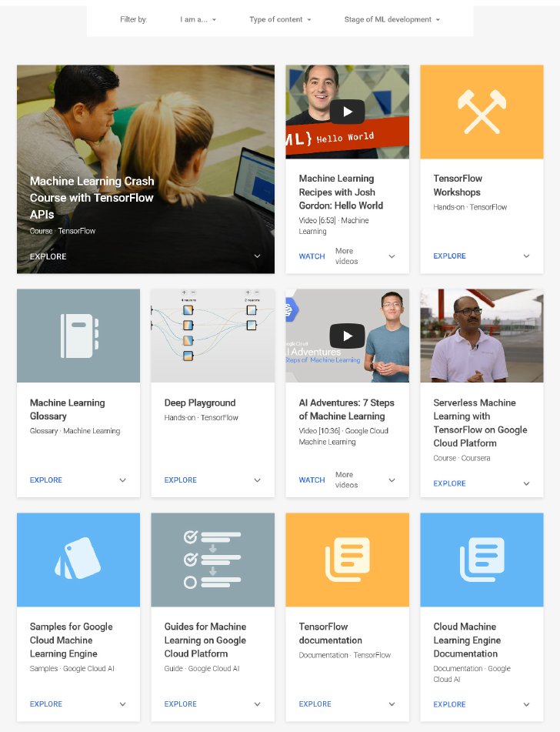Click the blue Cloud ML Engine documentation icon
560x732 pixels.
click(482, 560)
